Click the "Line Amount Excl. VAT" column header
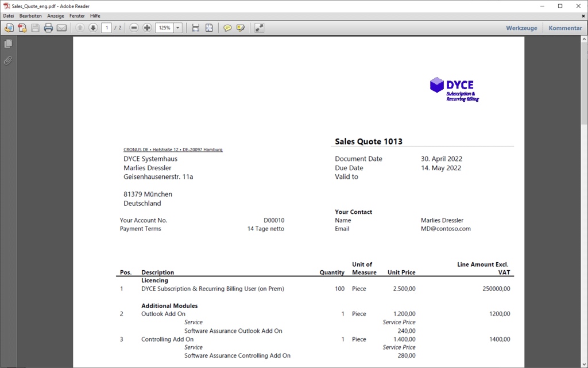Viewport: 588px width, 368px height. point(483,268)
